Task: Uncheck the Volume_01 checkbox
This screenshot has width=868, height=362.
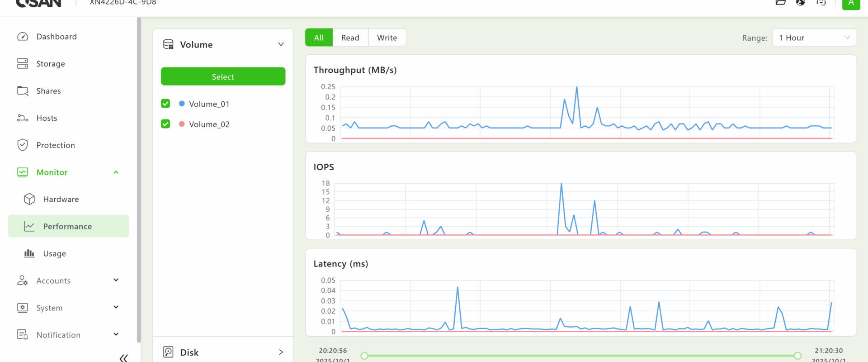Action: coord(165,104)
